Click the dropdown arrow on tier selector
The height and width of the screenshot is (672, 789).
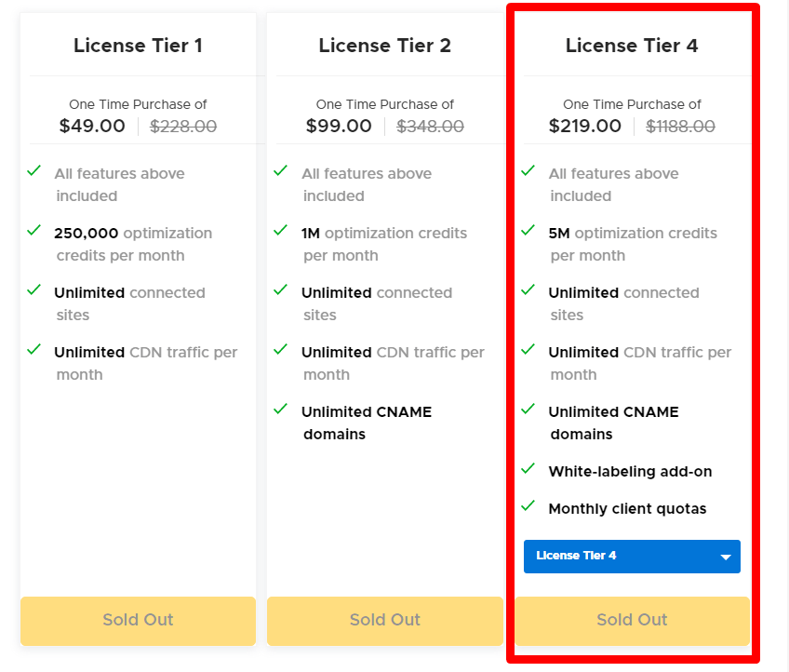pos(725,558)
